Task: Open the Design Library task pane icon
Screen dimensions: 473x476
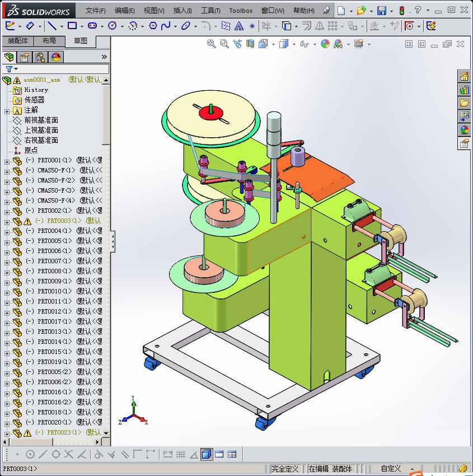Action: tap(464, 90)
